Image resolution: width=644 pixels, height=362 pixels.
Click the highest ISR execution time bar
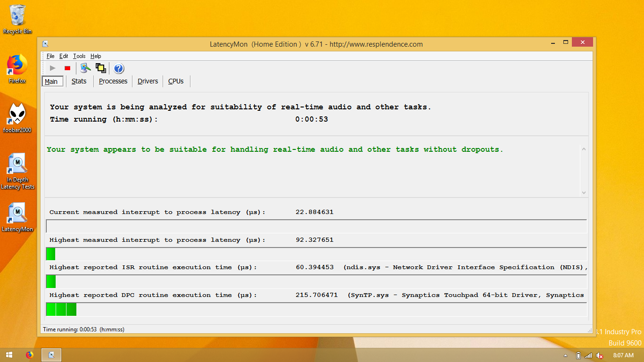click(316, 282)
